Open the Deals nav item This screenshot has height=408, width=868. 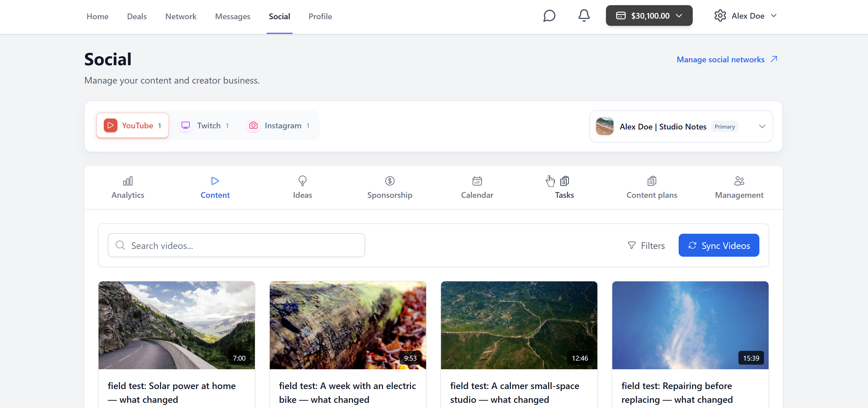coord(137,16)
